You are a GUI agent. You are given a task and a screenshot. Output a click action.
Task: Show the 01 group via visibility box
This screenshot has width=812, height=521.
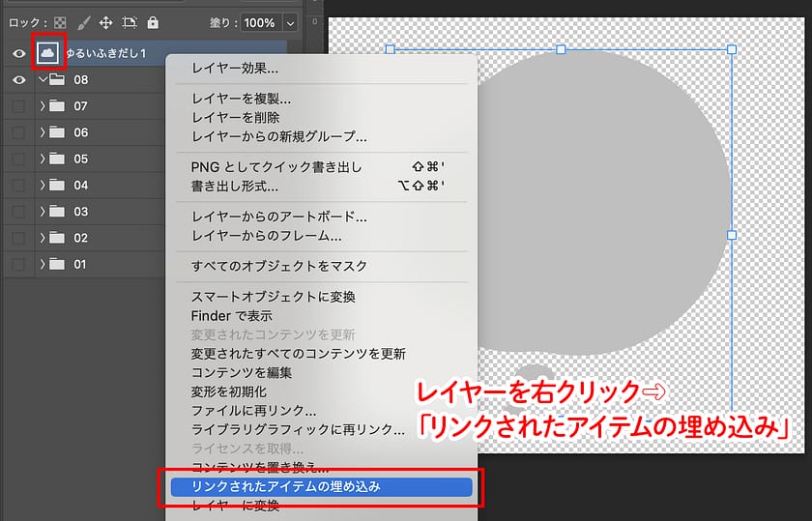[18, 264]
